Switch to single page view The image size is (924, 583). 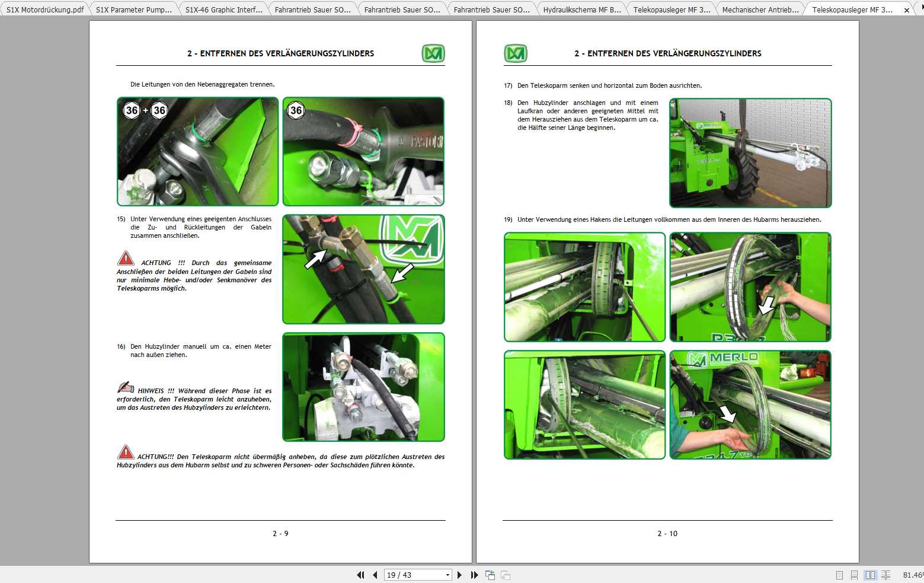pyautogui.click(x=839, y=575)
